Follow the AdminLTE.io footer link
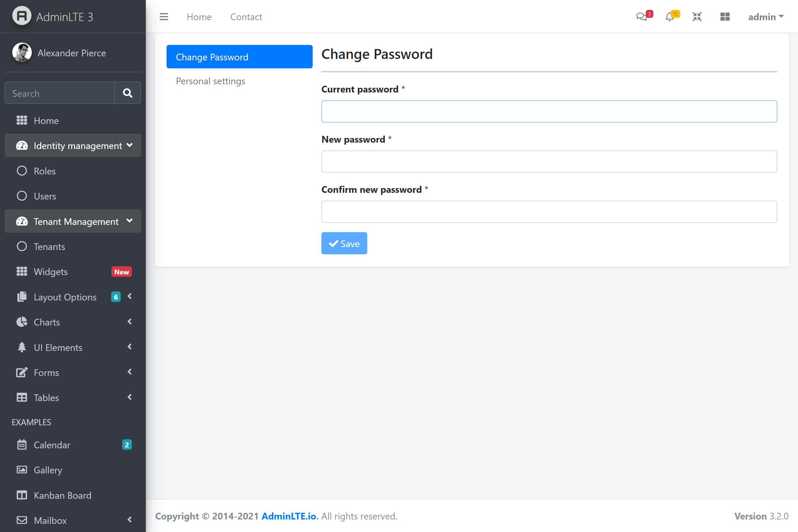The image size is (798, 532). [x=289, y=516]
